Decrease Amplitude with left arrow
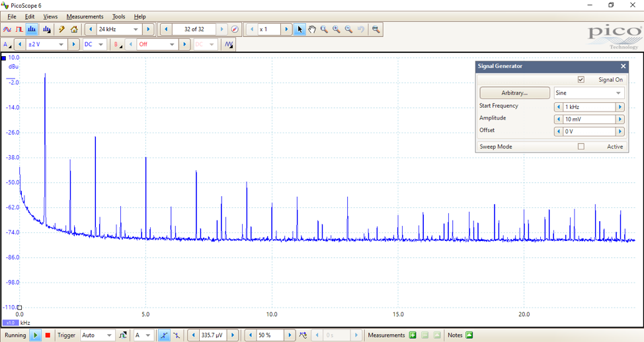Image resolution: width=644 pixels, height=342 pixels. 558,120
